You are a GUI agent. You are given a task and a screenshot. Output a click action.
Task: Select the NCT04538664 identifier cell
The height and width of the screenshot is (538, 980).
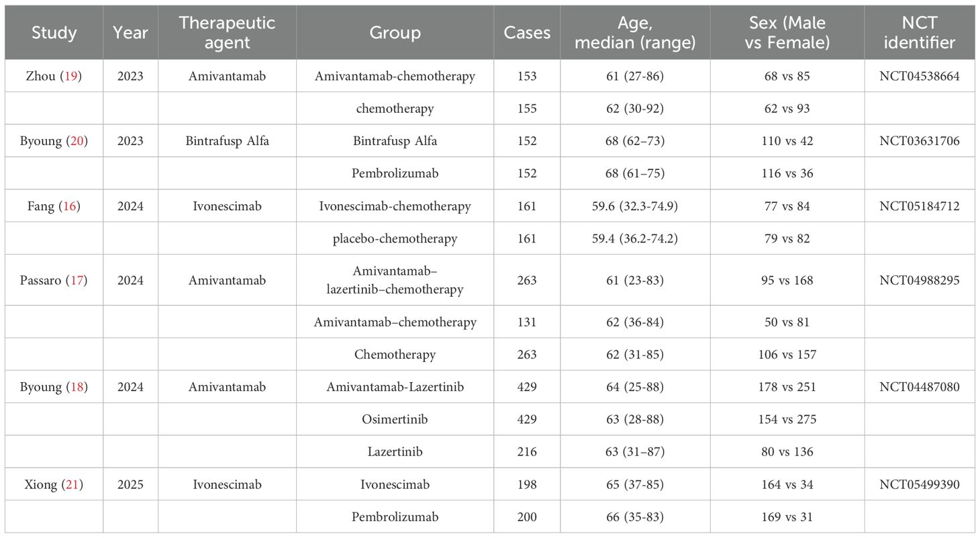point(920,76)
